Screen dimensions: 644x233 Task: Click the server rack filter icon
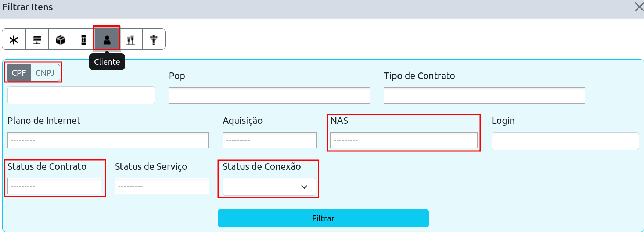click(x=37, y=39)
